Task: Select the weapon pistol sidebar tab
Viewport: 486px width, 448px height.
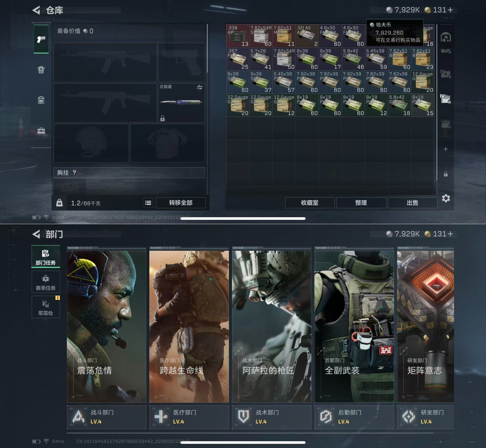Action: pyautogui.click(x=41, y=39)
